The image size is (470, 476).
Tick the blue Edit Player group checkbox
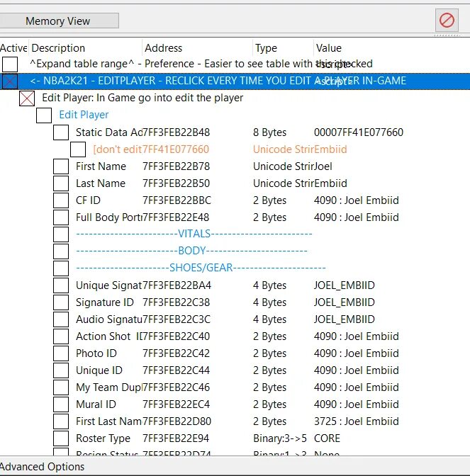44,115
